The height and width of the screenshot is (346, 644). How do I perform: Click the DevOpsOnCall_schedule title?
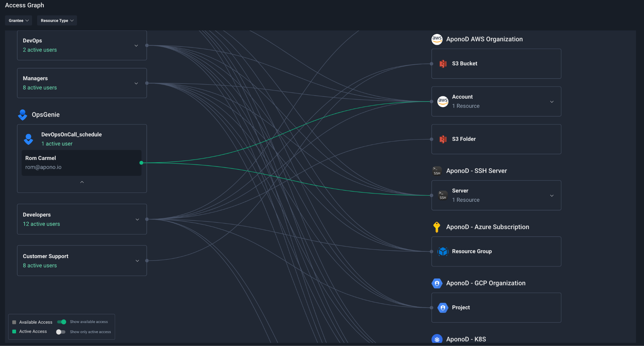[x=71, y=135]
